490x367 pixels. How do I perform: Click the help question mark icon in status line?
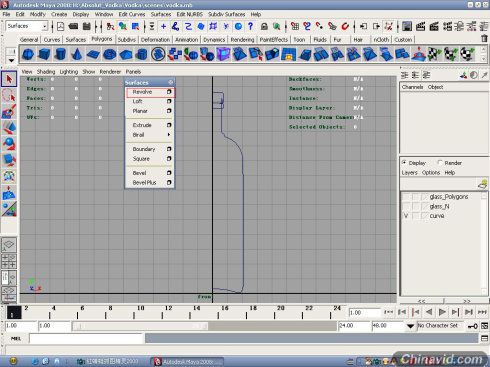pos(251,26)
